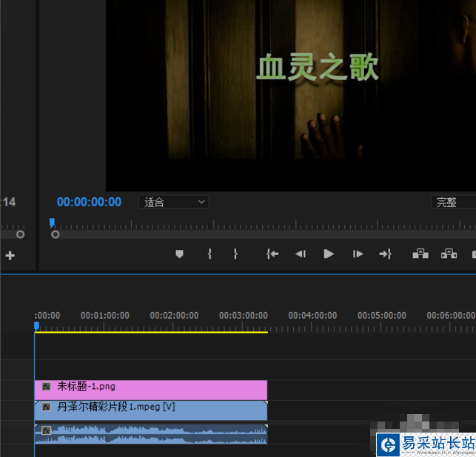This screenshot has height=457, width=476.
Task: Click the plus button editor icon
Action: point(10,255)
